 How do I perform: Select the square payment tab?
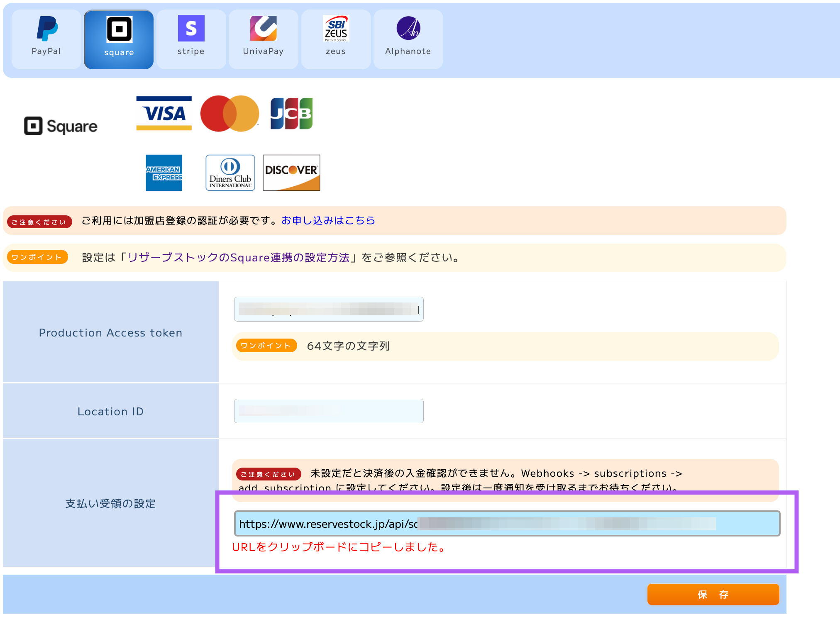119,39
